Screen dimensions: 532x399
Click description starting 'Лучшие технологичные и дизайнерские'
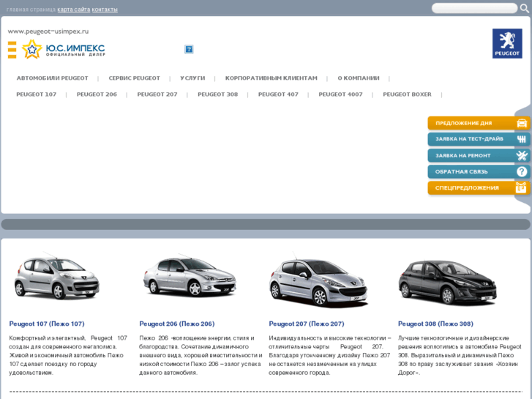point(460,355)
